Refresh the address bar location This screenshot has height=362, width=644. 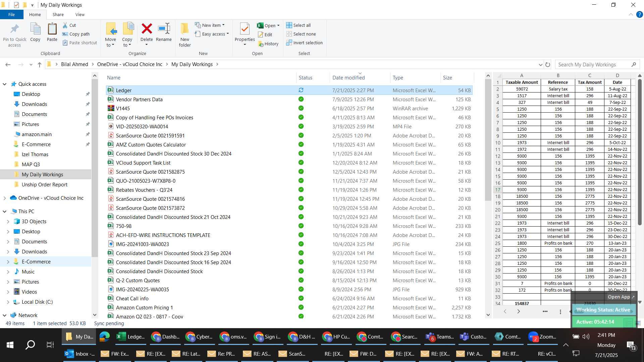coord(548,64)
